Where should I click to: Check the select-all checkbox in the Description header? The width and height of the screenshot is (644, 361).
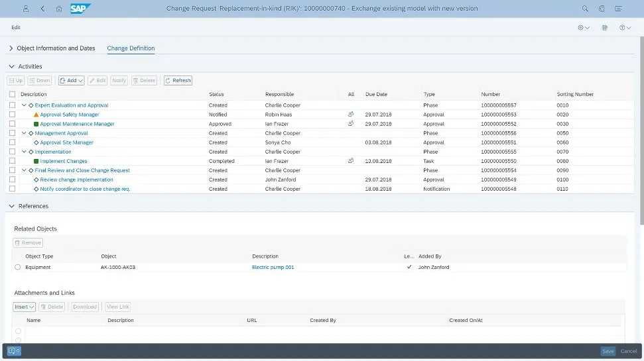click(x=13, y=94)
